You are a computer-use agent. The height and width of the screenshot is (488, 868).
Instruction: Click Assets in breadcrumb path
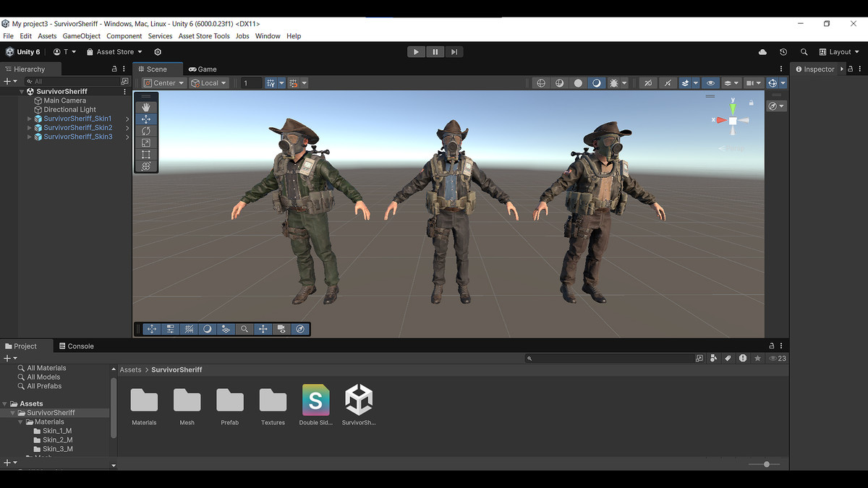click(130, 369)
